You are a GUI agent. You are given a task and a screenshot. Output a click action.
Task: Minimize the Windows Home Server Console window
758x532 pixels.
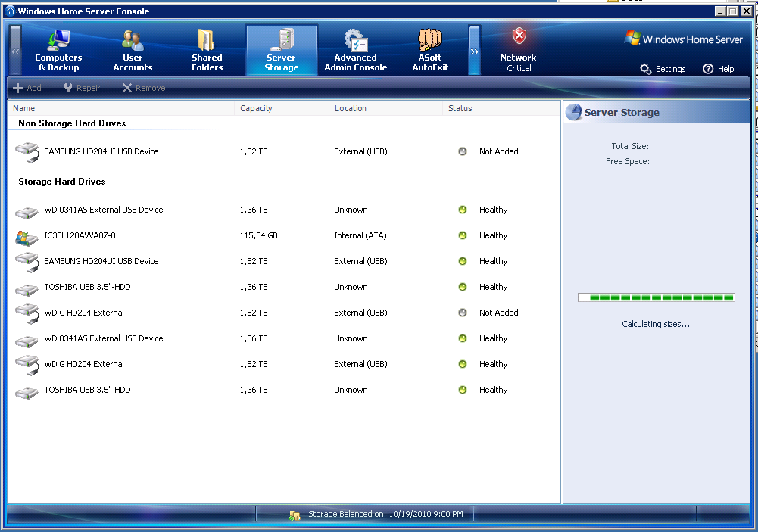coord(720,11)
